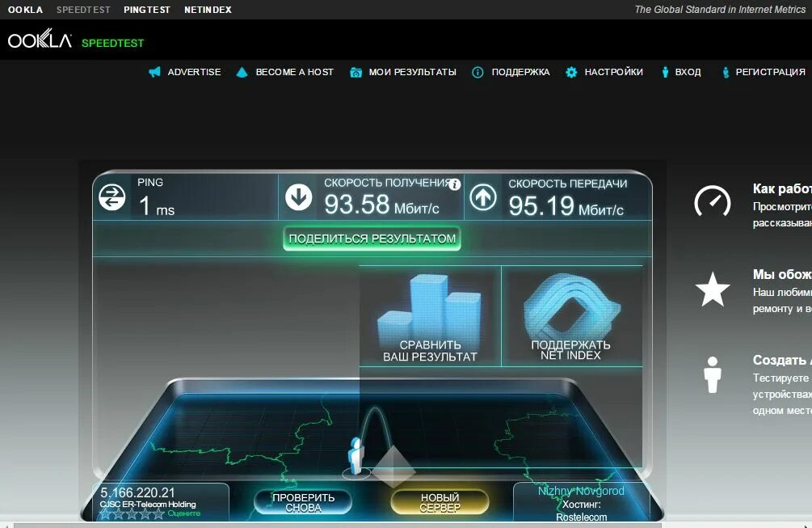
Task: Open ПОДДЕРЖАТЬ NET INDEX tile
Action: click(x=572, y=316)
